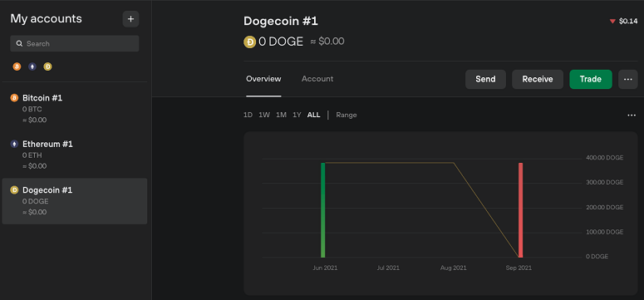Select the 1Y time range
Viewport: 644px width, 300px height.
coord(297,115)
